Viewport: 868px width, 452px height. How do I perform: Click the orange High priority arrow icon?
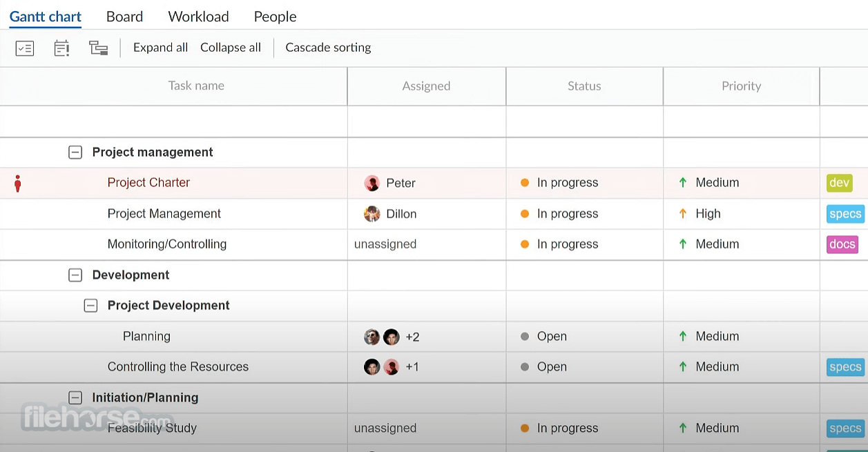tap(683, 214)
